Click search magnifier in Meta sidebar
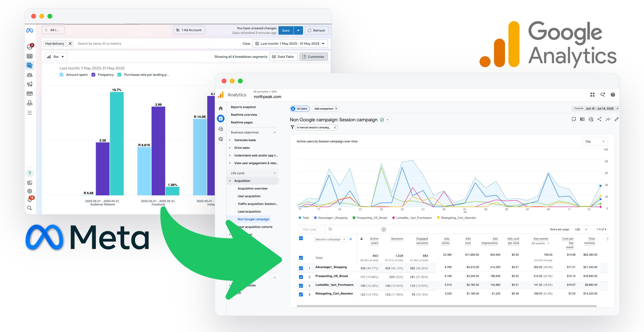Screen dimensions: 644x332 coord(30,208)
